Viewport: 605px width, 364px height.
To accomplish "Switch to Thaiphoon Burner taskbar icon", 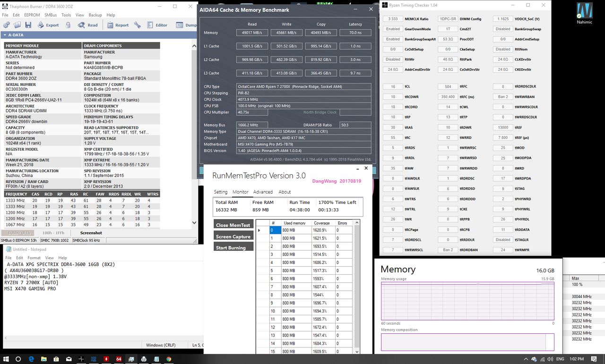I will [144, 359].
